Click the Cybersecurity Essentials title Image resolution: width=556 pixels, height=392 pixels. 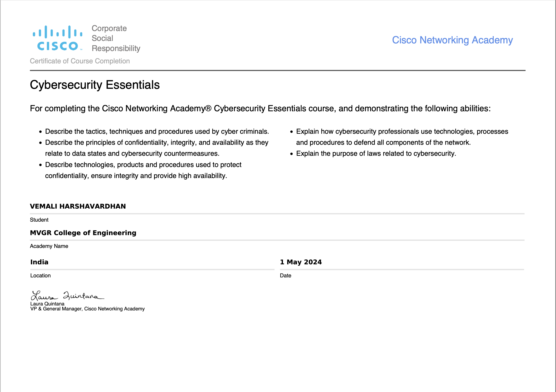point(95,85)
